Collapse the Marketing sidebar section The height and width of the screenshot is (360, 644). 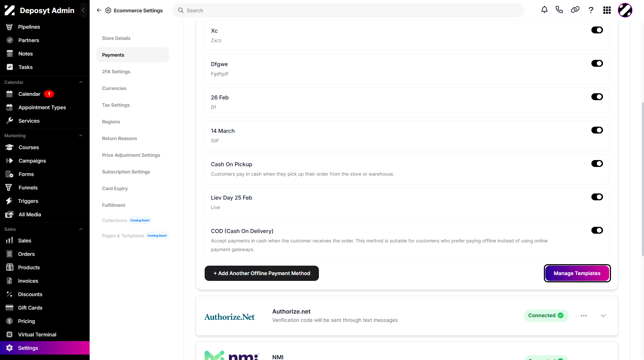[81, 136]
